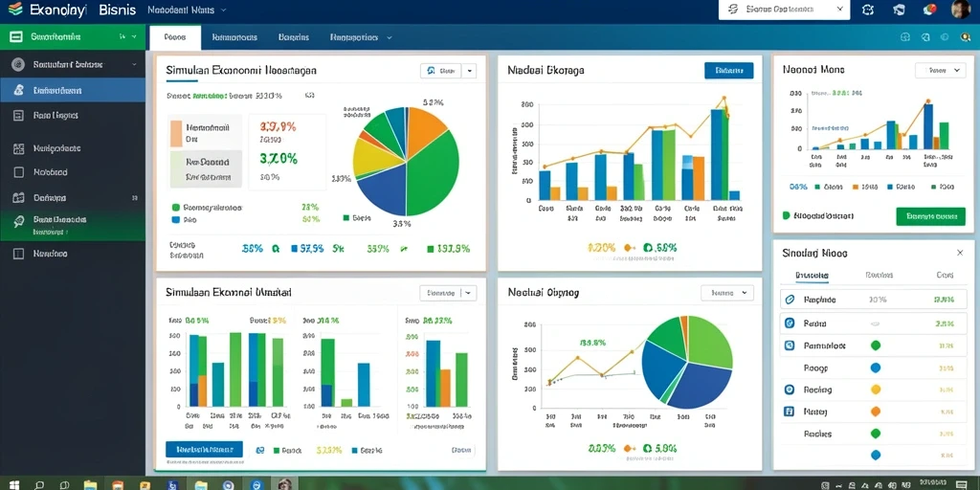Open the dropdown in the bottom-middle pie chart card
This screenshot has height=490, width=980.
(727, 293)
